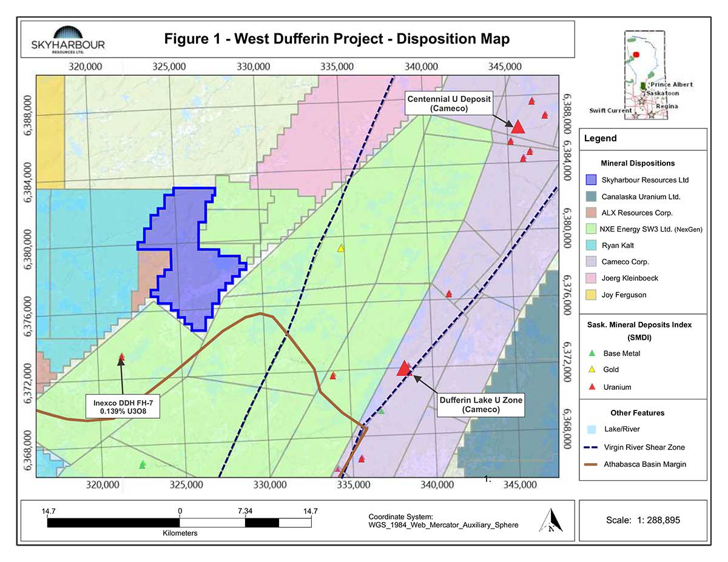
Task: Click the uranium marker above the Inexco label
Action: (121, 357)
